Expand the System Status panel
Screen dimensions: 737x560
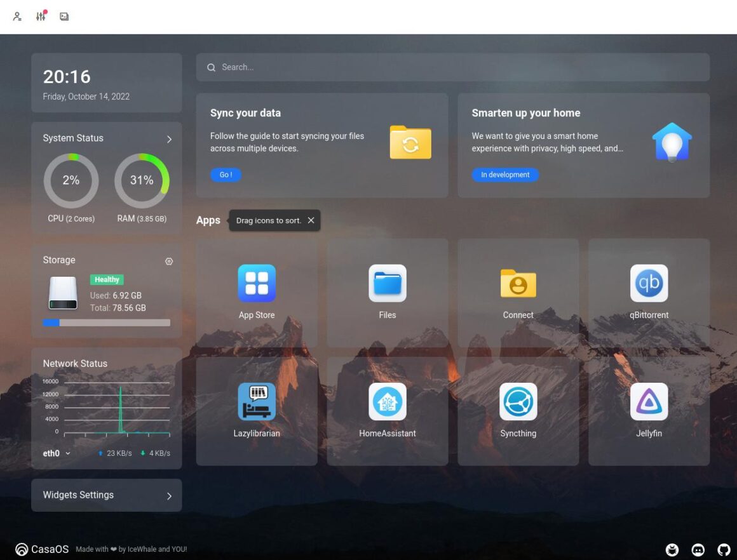169,139
